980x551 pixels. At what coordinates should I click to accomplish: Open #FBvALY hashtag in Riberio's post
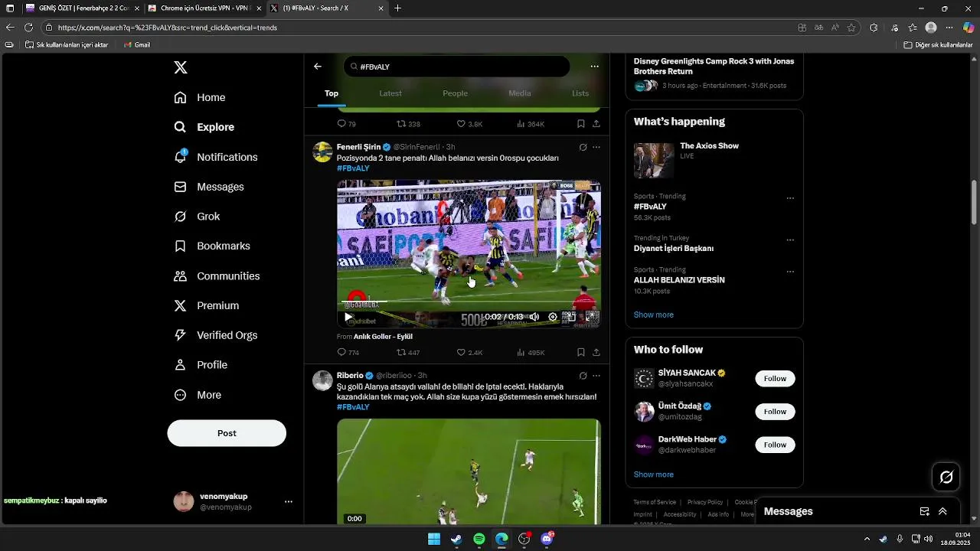(353, 407)
